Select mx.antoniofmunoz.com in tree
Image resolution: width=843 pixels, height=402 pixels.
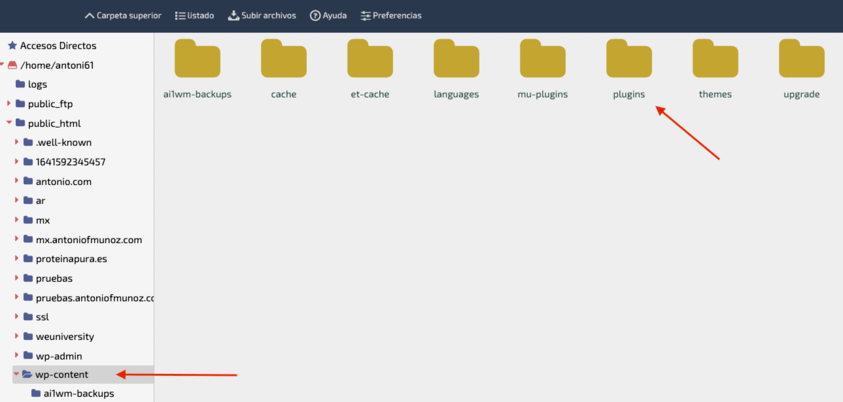(89, 240)
